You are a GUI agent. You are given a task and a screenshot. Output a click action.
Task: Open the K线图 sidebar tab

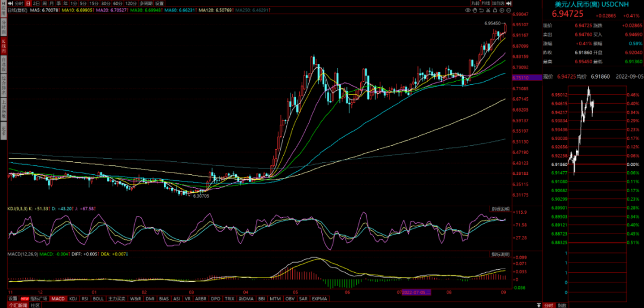[4, 47]
